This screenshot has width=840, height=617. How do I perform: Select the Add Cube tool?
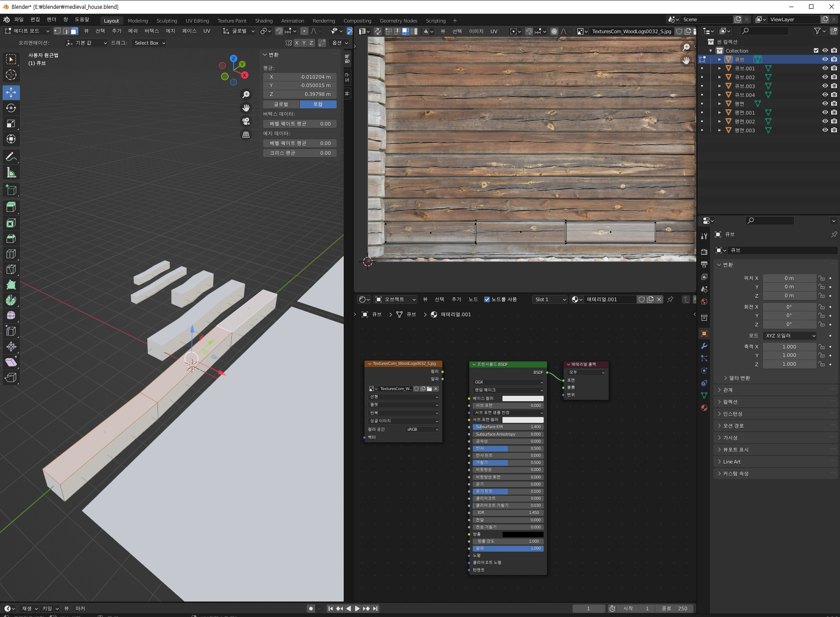coord(11,190)
